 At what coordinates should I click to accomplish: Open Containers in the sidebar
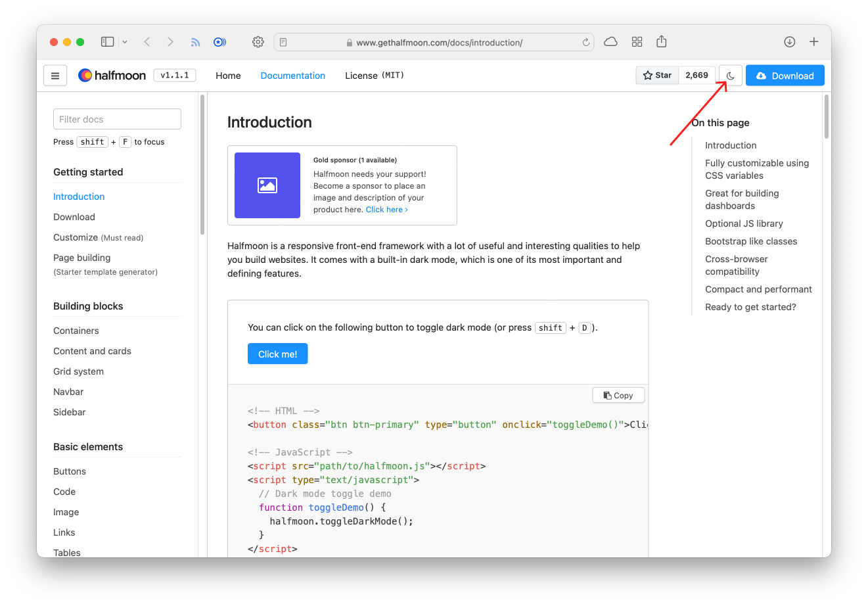76,331
